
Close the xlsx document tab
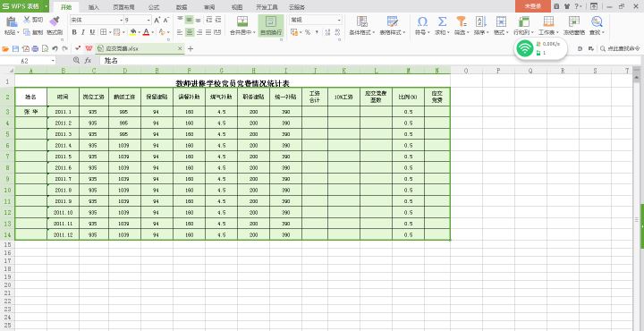click(x=180, y=48)
